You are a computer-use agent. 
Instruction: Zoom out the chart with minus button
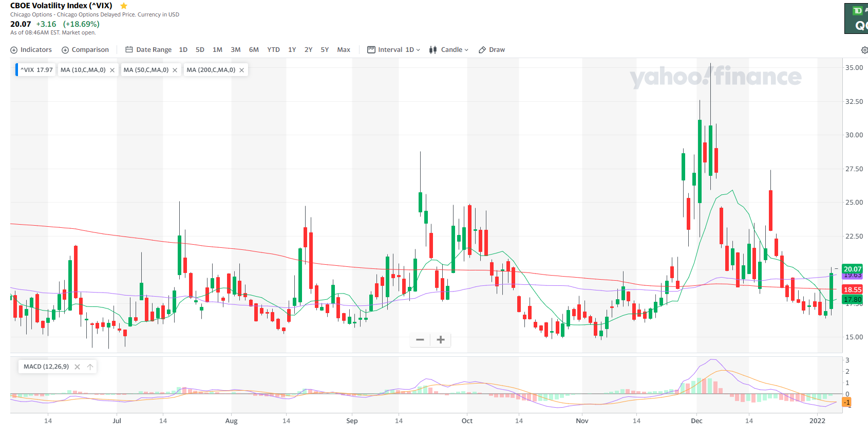420,340
